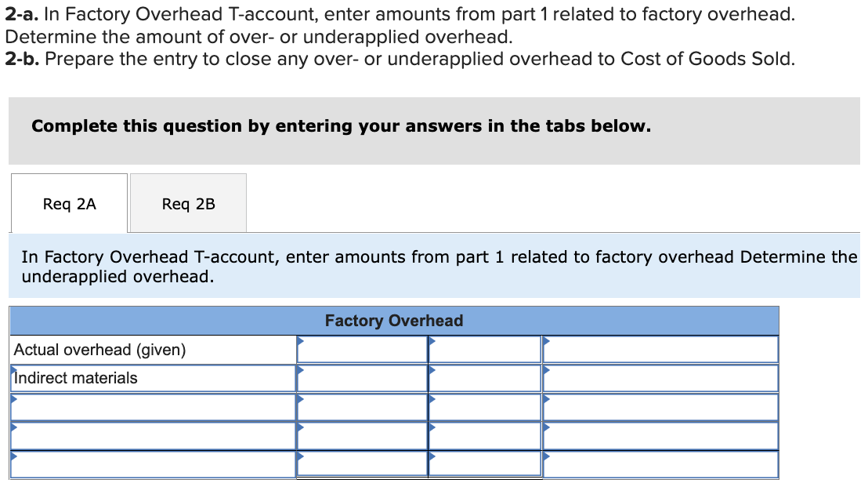Open the dropdown in the last row debit cell
868x483 pixels.
[298, 458]
